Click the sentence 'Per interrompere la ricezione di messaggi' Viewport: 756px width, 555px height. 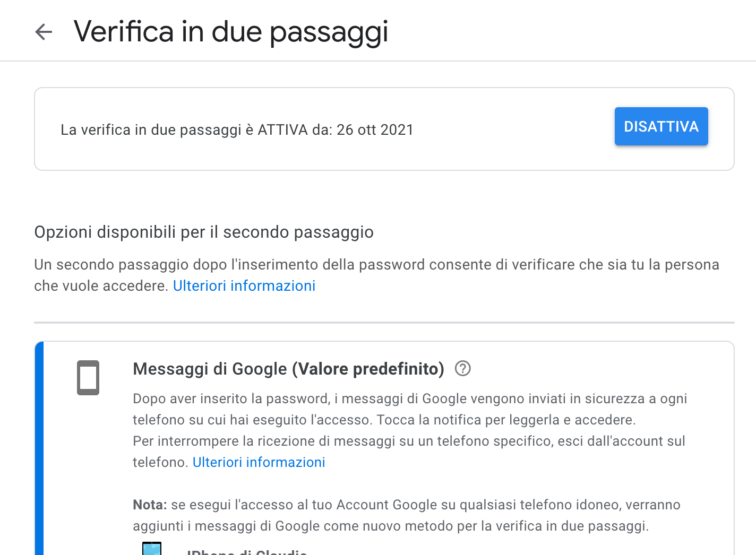[409, 452]
